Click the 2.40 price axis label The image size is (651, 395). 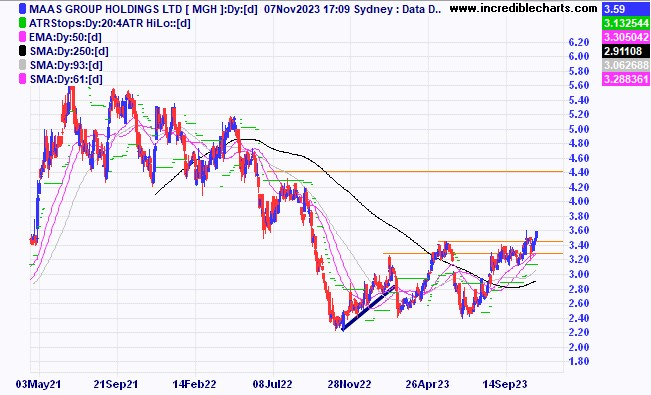(579, 318)
